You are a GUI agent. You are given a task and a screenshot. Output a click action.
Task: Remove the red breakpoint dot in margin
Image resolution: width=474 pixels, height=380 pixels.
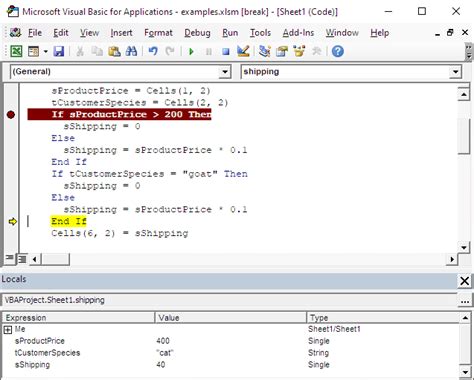coord(11,115)
